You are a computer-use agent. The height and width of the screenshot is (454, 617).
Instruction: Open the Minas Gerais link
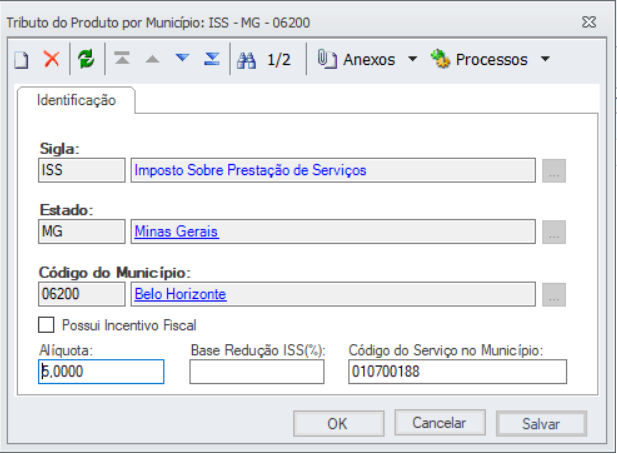click(176, 231)
